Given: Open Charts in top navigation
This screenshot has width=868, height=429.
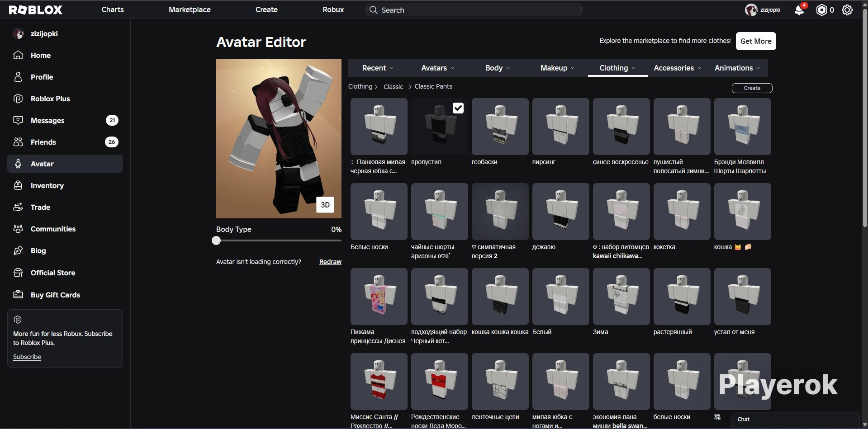Looking at the screenshot, I should [113, 9].
